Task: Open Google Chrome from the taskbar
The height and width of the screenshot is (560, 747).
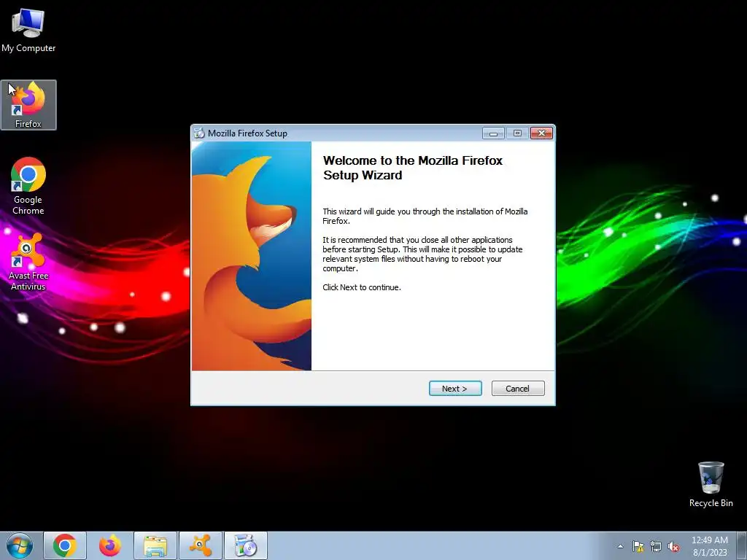Action: (65, 545)
